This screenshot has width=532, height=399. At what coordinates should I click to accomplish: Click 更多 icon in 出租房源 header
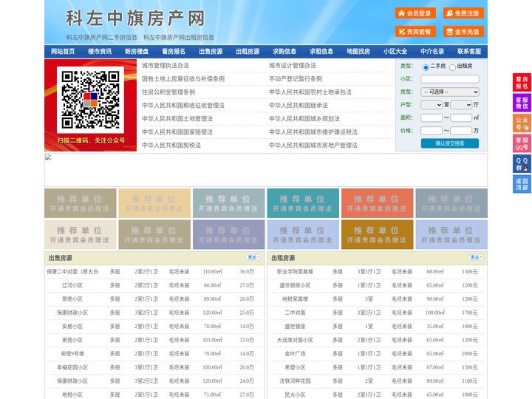tap(476, 258)
